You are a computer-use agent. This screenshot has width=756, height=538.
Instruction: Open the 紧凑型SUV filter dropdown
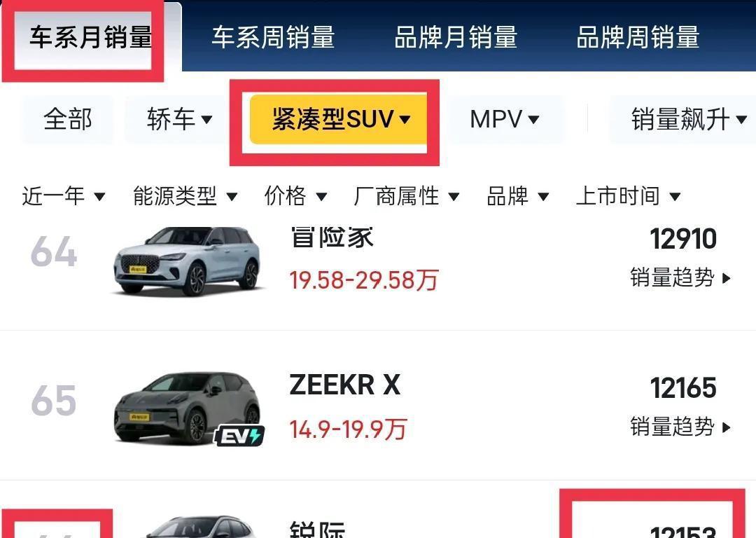[339, 119]
